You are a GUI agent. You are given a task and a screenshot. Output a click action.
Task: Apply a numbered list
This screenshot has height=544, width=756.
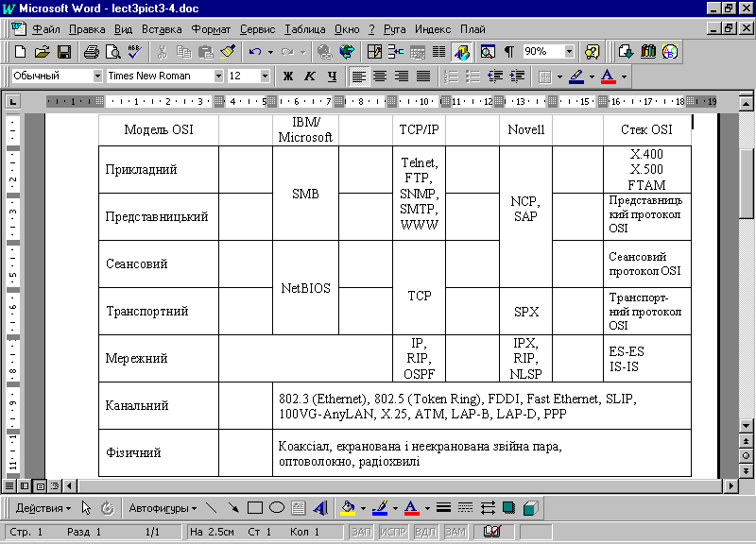coord(451,76)
